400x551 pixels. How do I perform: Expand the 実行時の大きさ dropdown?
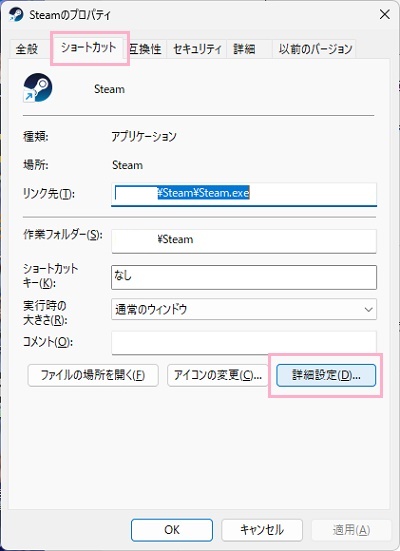click(x=244, y=309)
